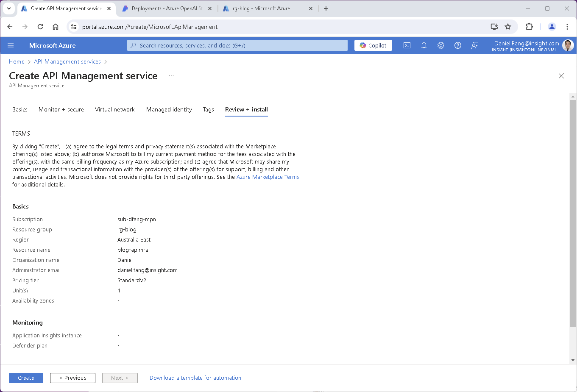Launch Cloud Shell from the header
Viewport: 577px width, 392px height.
407,45
